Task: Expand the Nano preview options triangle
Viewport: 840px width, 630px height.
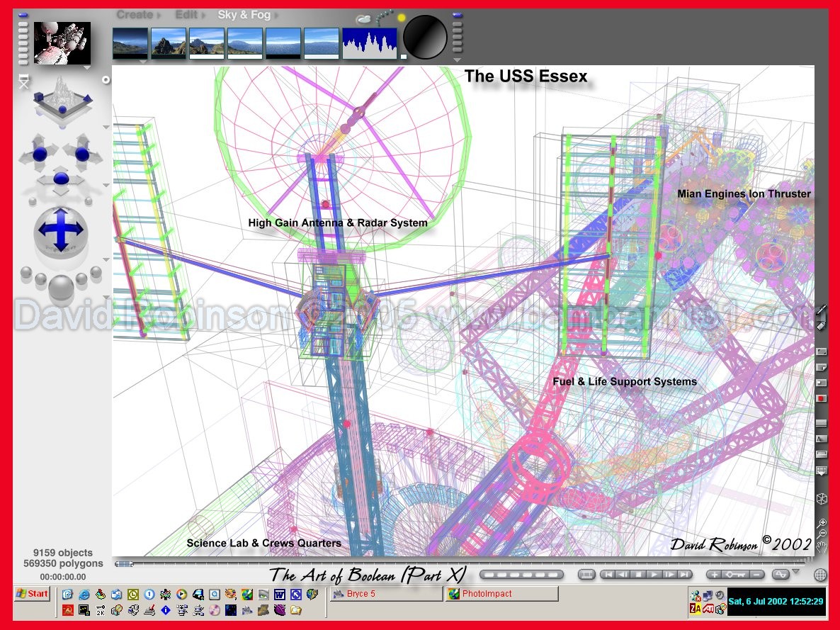Action: pos(87,68)
